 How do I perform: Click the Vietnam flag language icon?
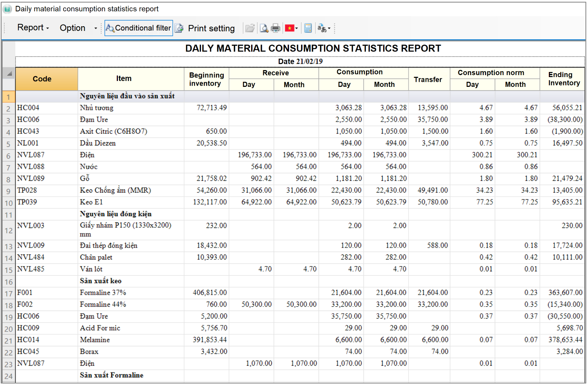click(289, 28)
